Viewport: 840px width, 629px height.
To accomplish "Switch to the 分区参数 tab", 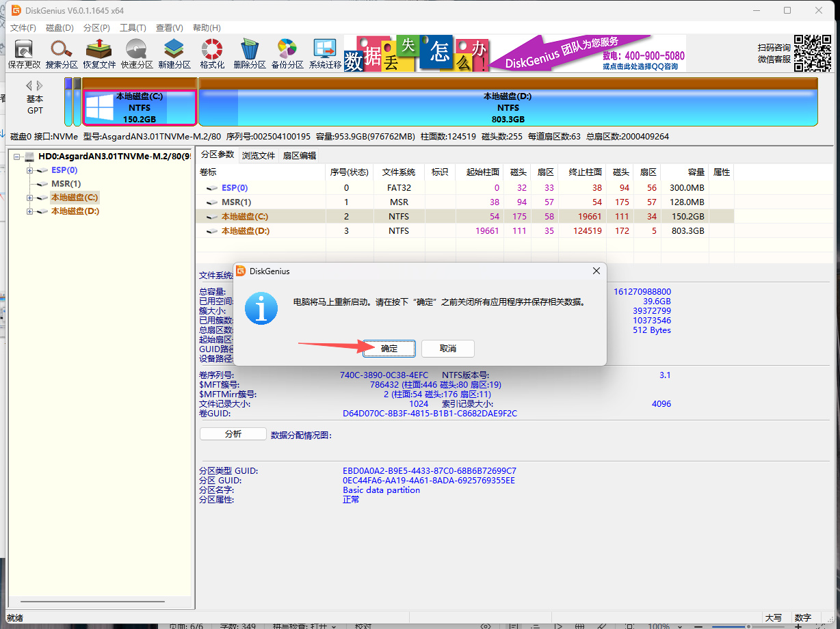I will pos(218,155).
